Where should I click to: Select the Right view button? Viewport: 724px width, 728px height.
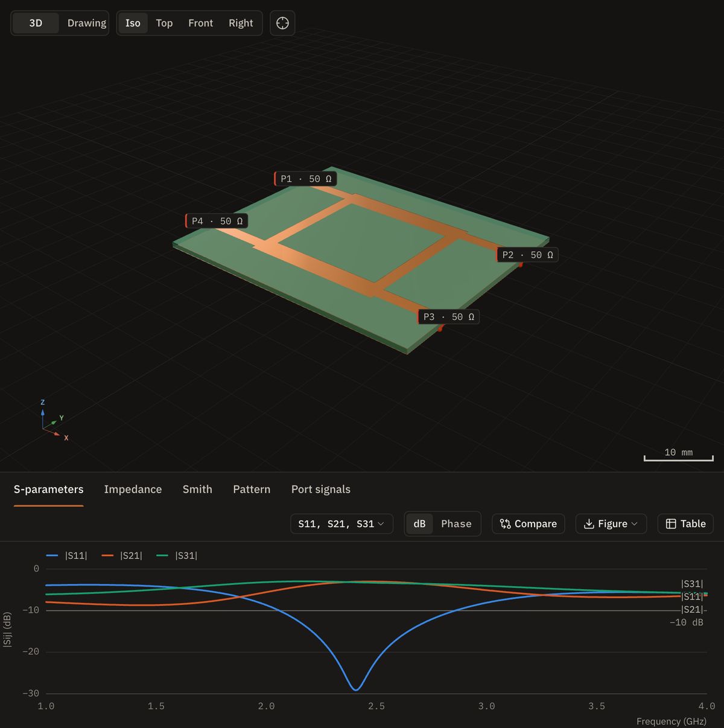click(241, 23)
